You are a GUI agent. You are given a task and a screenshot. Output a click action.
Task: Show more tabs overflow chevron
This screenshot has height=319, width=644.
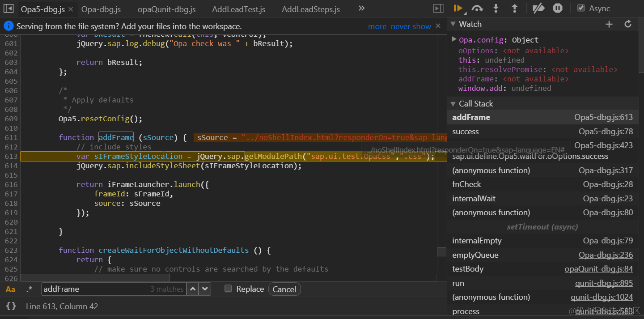coord(361,9)
